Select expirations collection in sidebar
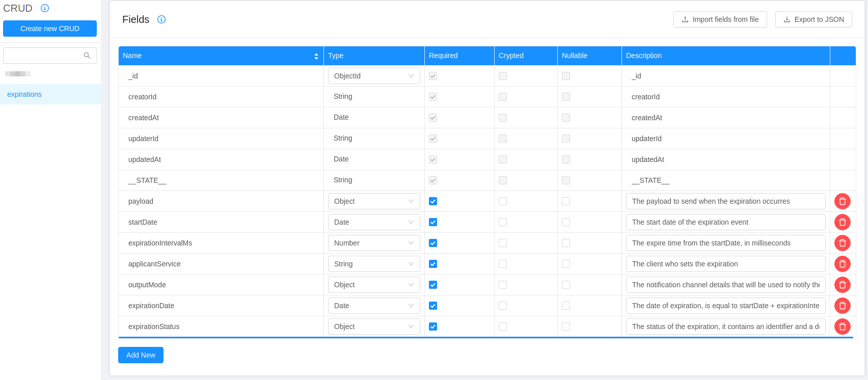This screenshot has width=868, height=380. (x=24, y=94)
